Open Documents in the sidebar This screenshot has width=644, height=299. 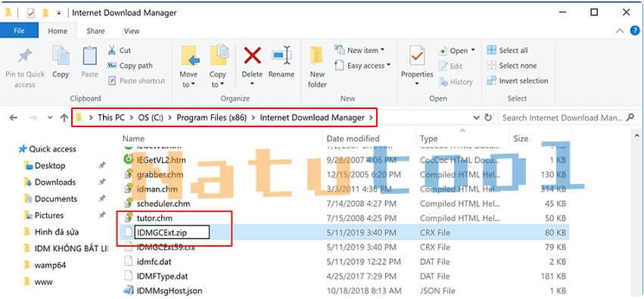point(51,199)
